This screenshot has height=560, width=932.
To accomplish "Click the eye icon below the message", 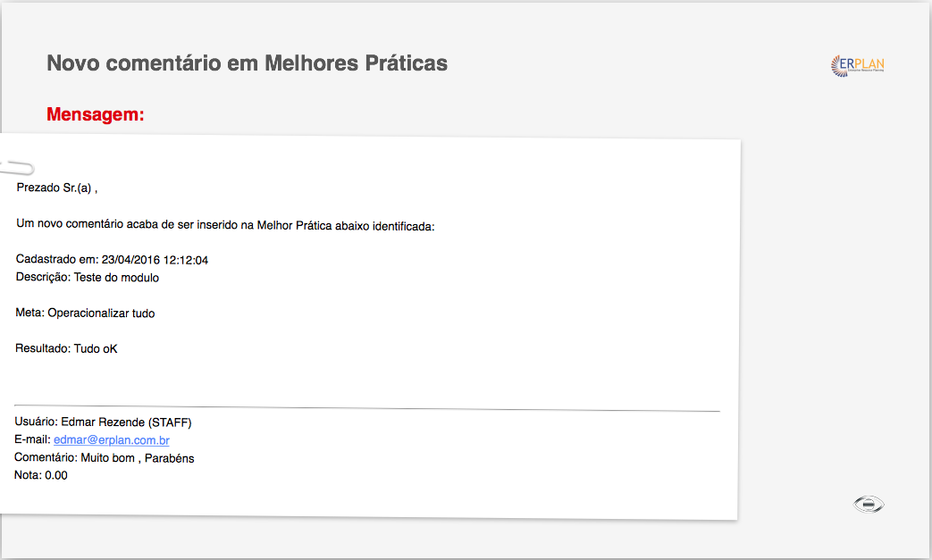I will pos(869,504).
